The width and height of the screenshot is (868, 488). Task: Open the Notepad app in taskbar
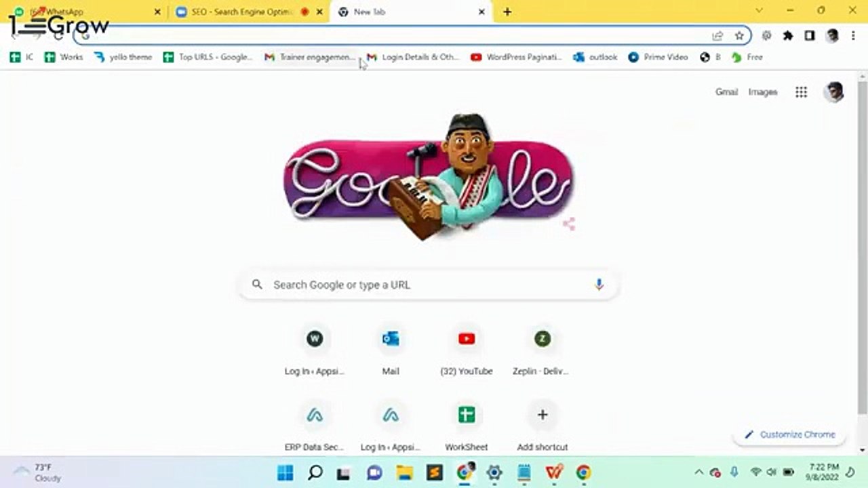click(x=524, y=472)
